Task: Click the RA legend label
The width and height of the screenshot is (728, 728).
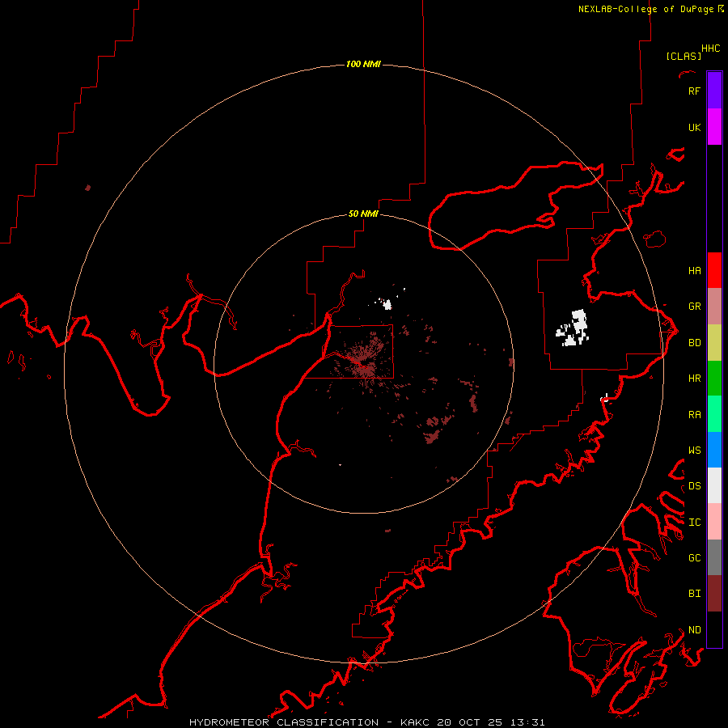Action: coord(694,415)
